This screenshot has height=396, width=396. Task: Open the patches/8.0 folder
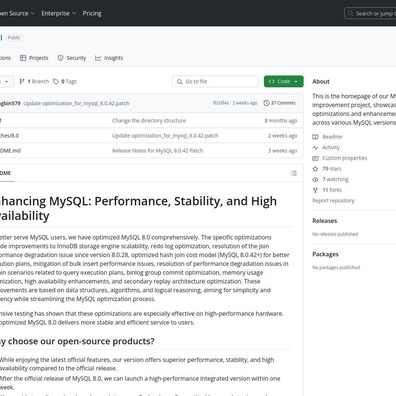[x=9, y=136]
